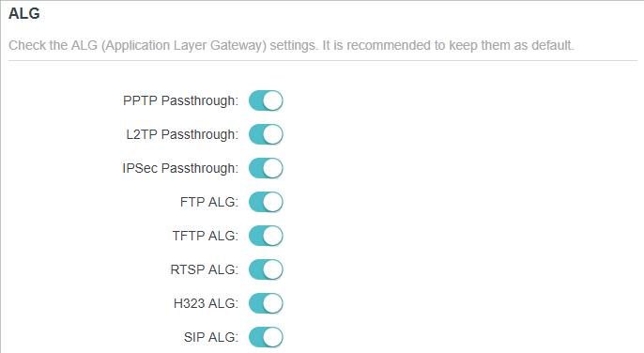Toggle IPSec Passthrough off

pyautogui.click(x=266, y=168)
